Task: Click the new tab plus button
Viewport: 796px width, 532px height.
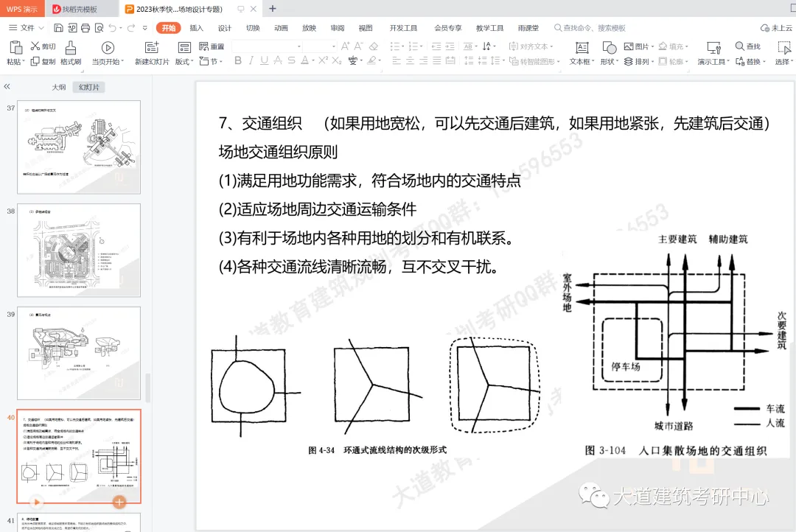Action: point(273,9)
